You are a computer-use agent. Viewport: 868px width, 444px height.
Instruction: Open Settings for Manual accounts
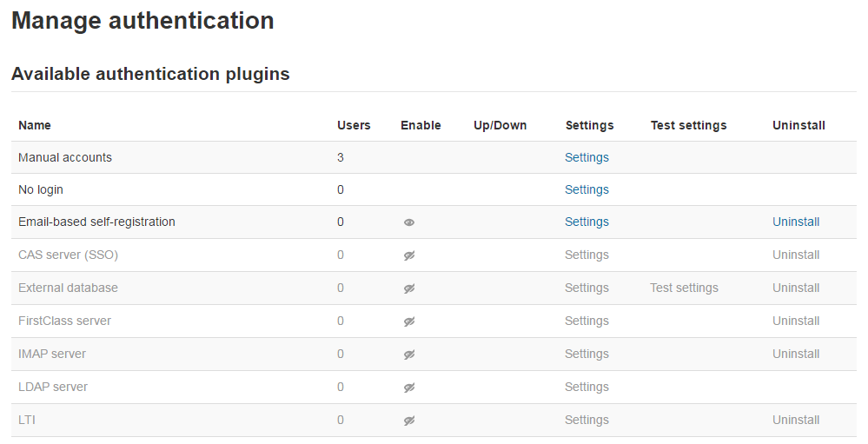[586, 157]
